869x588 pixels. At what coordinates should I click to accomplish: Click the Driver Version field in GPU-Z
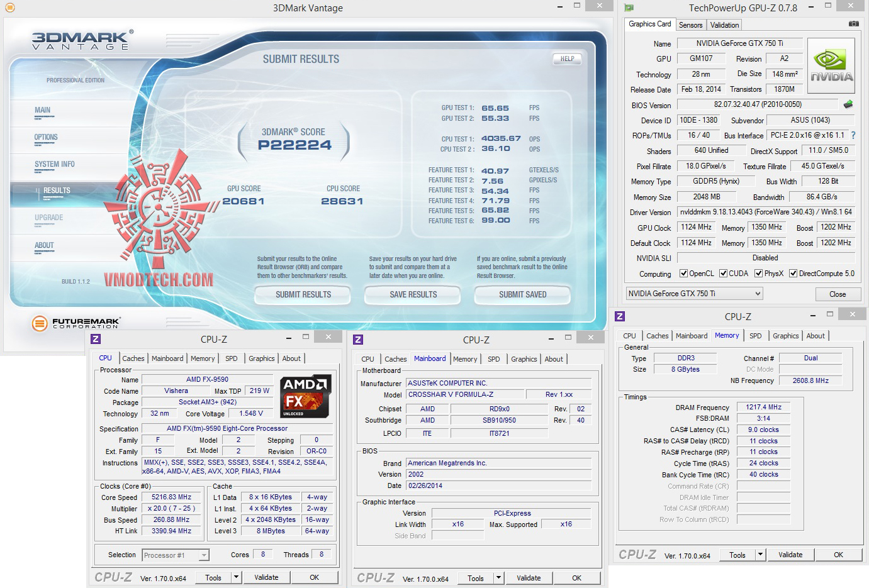coord(766,212)
